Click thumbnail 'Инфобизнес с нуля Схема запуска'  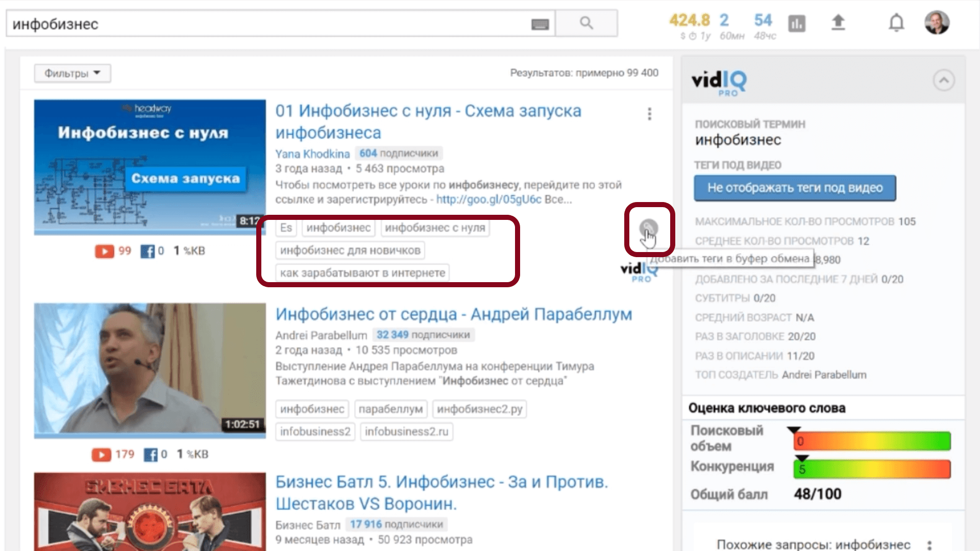(150, 167)
